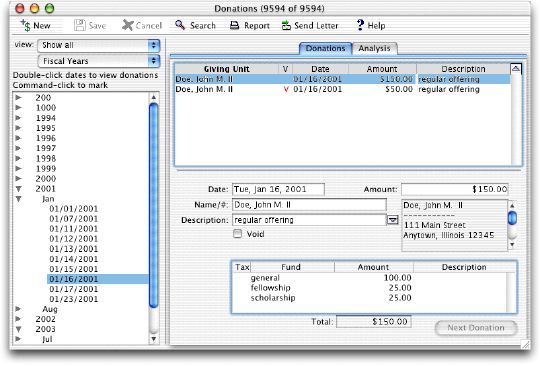Click the Tax column header

(x=242, y=267)
